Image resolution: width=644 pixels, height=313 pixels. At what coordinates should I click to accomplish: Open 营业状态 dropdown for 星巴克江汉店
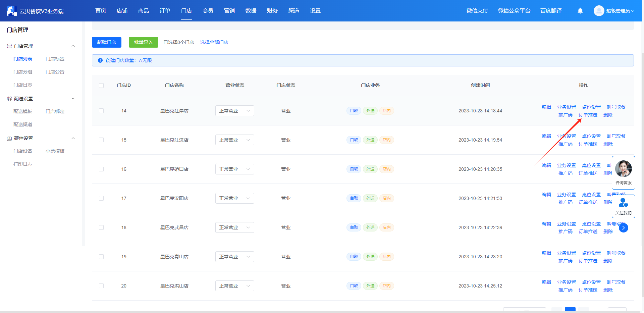click(235, 140)
